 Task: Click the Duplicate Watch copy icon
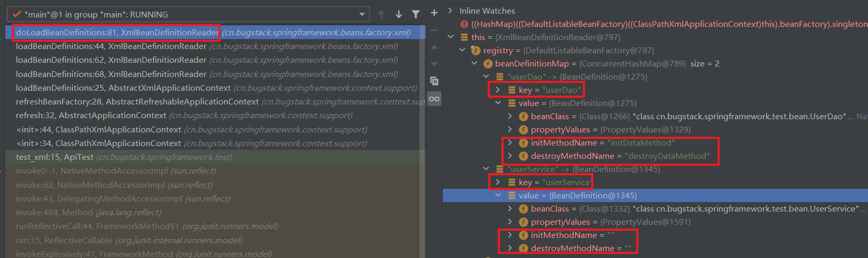(434, 81)
